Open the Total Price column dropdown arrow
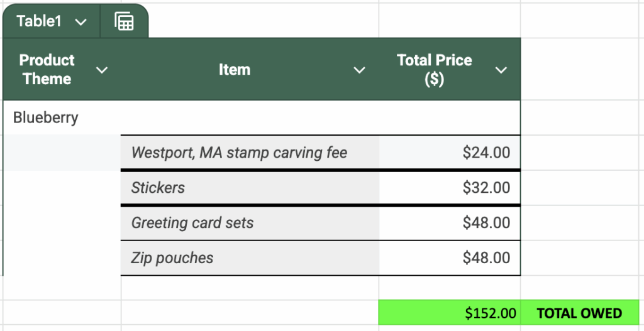This screenshot has height=331, width=644. point(501,70)
